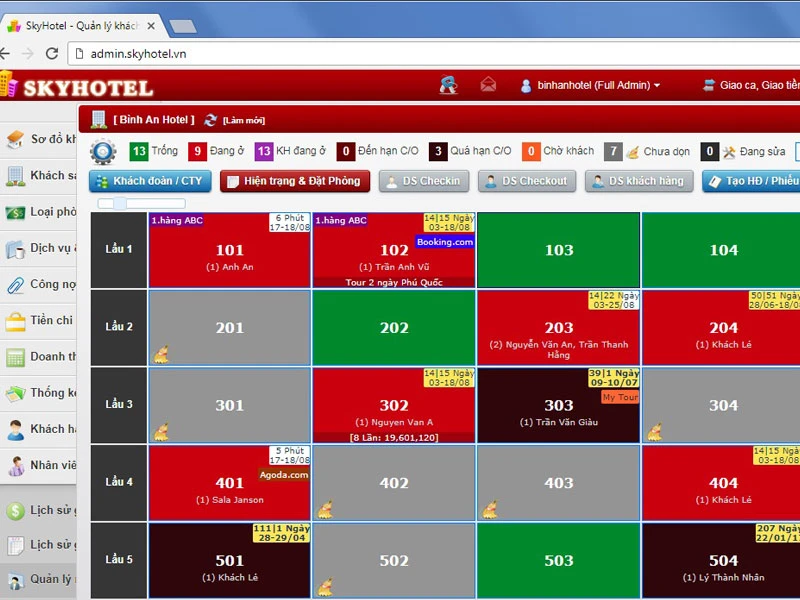This screenshot has height=600, width=800.
Task: Filter rooms by Trống status count 13
Action: 139,152
